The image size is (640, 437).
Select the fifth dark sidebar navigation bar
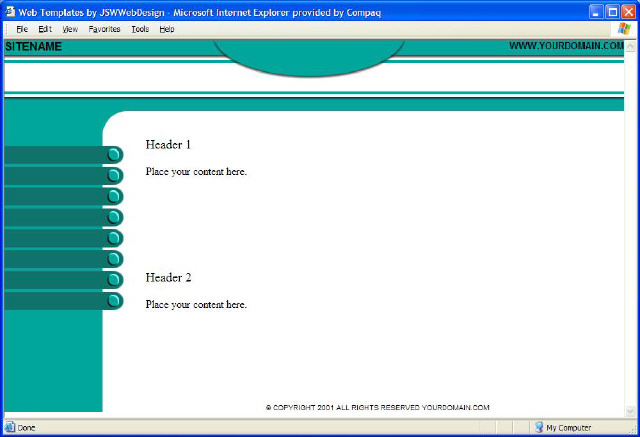tap(55, 238)
